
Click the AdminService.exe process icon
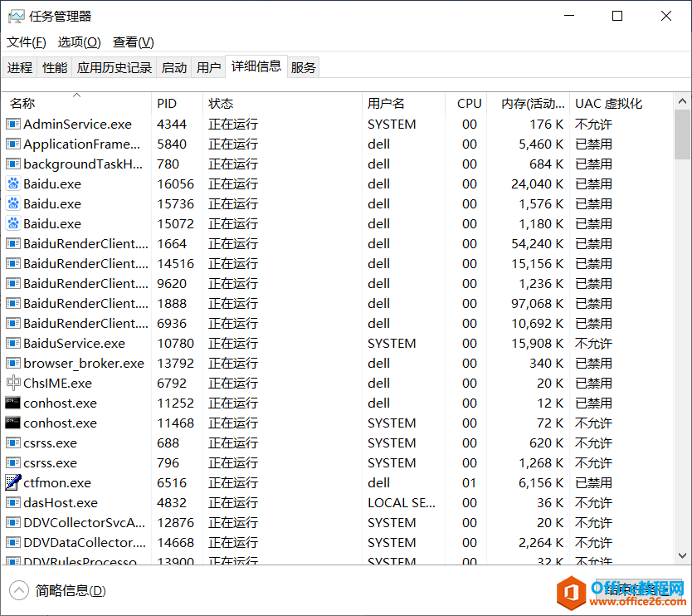point(13,124)
